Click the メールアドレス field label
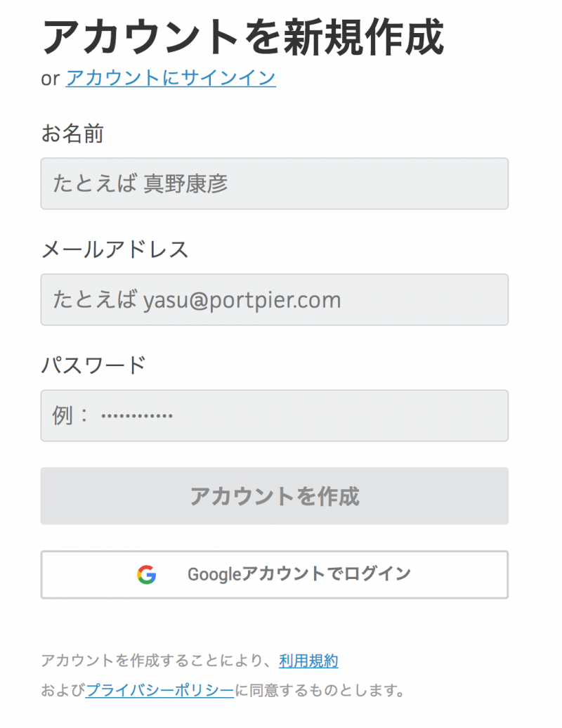562x728 pixels. 115,249
